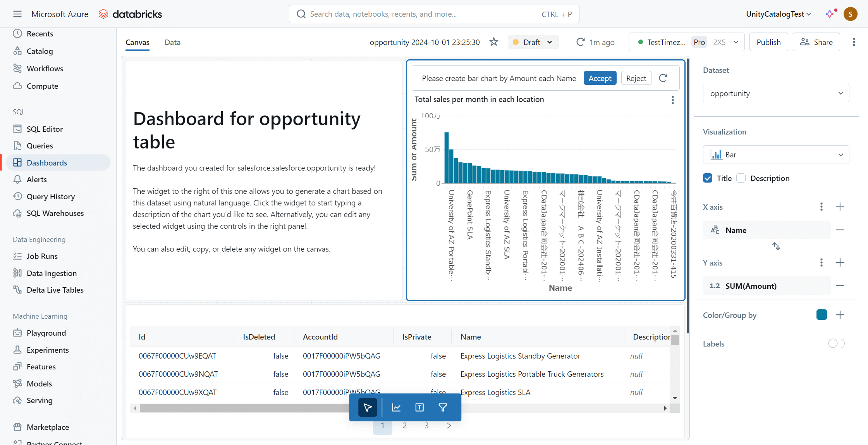Favorite the dashboard with star icon
868x445 pixels.
pos(493,42)
